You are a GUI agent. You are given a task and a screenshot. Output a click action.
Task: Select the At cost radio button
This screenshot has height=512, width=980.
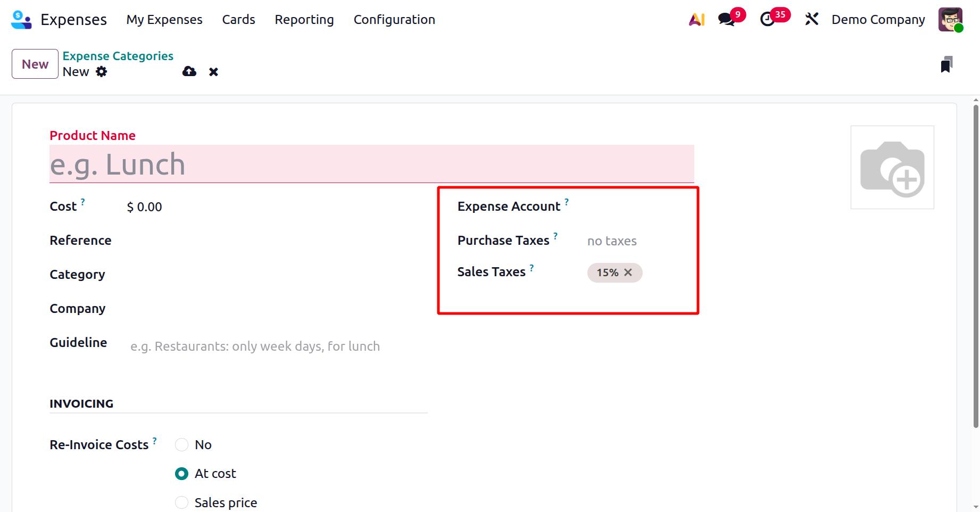182,474
